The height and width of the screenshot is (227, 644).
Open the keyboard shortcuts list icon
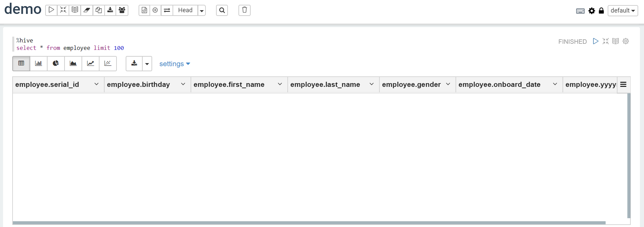[x=580, y=11]
